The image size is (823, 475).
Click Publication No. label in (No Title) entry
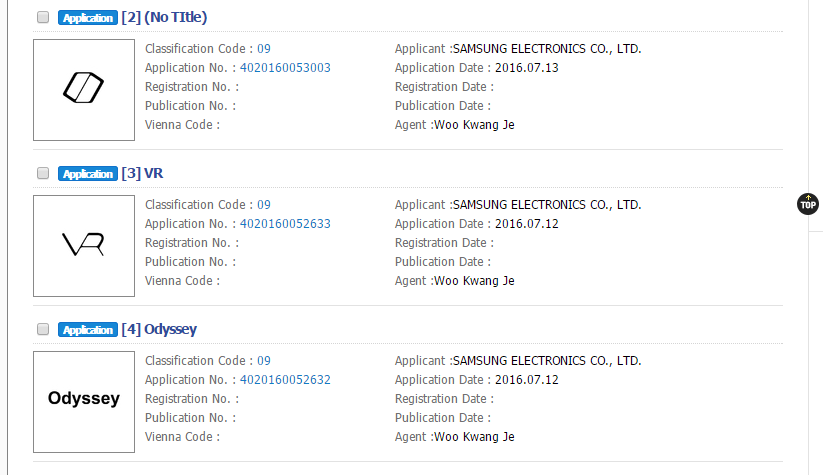coord(191,106)
